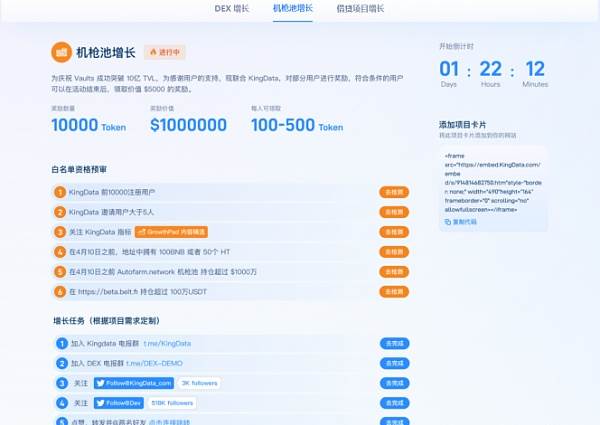
Task: Click the Follow@Dev Twitter button
Action: click(x=119, y=403)
